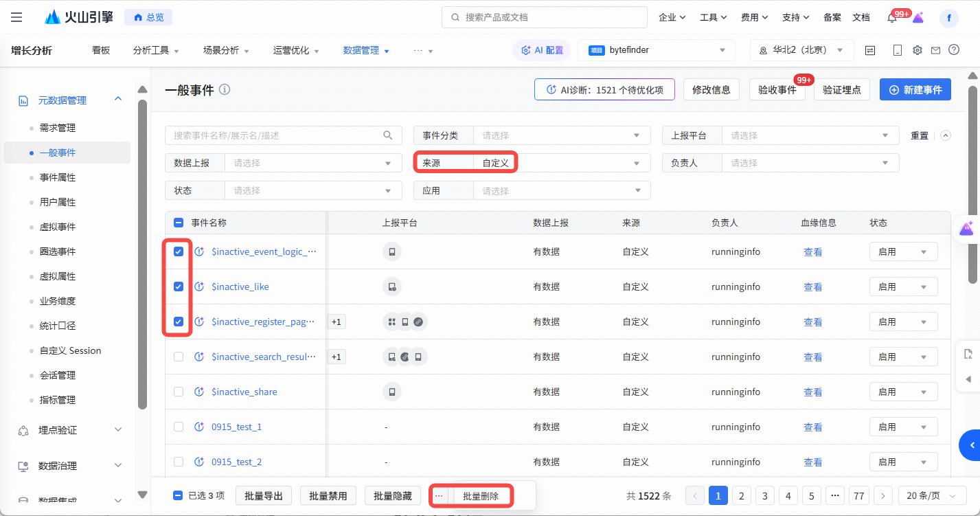This screenshot has height=516, width=980.
Task: Click the help question mark icon
Action: (953, 50)
